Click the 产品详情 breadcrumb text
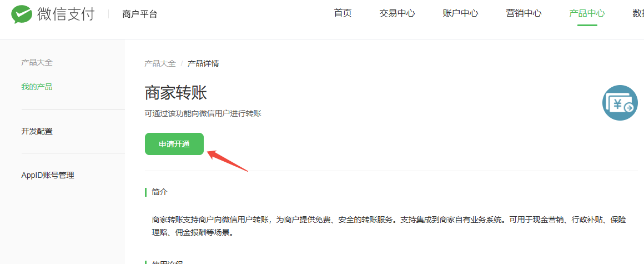This screenshot has height=264, width=644. [203, 64]
